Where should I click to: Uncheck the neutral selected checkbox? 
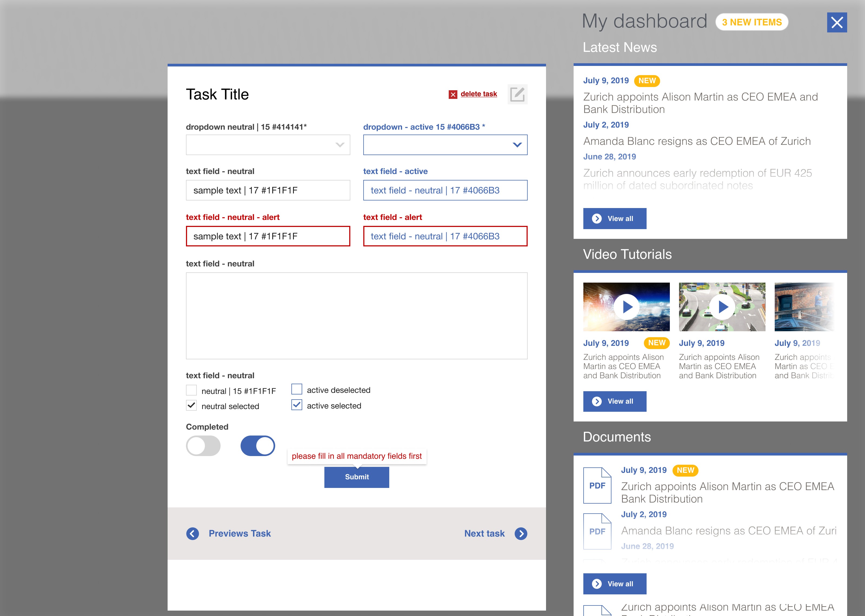coord(192,406)
